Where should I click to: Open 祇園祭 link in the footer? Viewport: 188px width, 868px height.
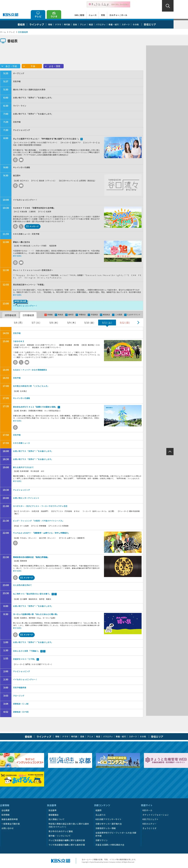pos(98,810)
